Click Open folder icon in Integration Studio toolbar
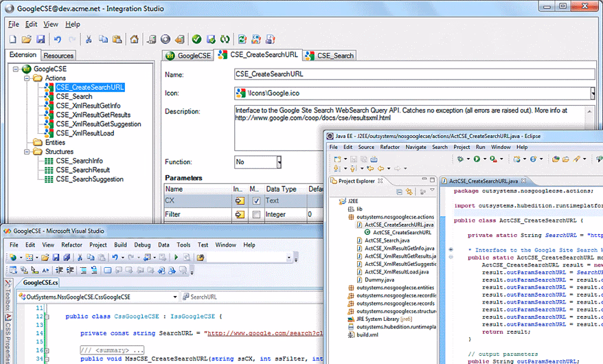This screenshot has height=364, width=603. click(27, 39)
